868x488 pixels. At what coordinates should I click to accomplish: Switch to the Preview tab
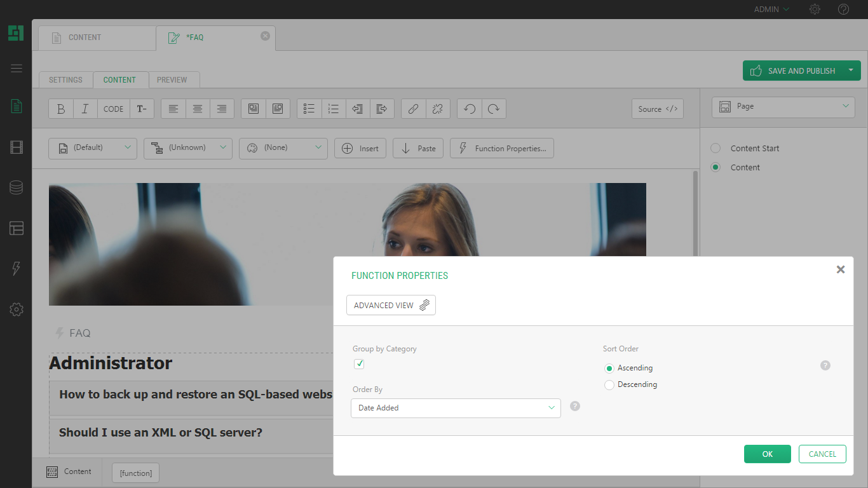pos(172,80)
